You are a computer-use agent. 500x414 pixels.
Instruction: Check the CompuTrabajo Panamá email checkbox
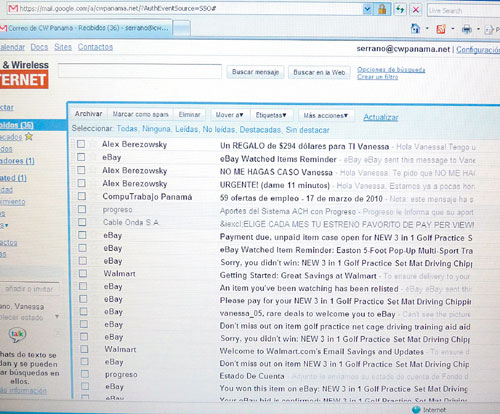point(82,196)
